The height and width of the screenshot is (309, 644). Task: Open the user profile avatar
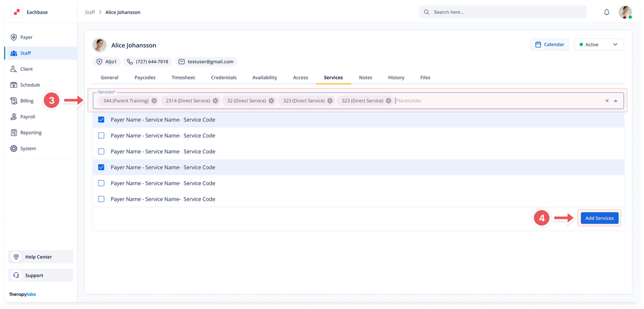(x=625, y=12)
